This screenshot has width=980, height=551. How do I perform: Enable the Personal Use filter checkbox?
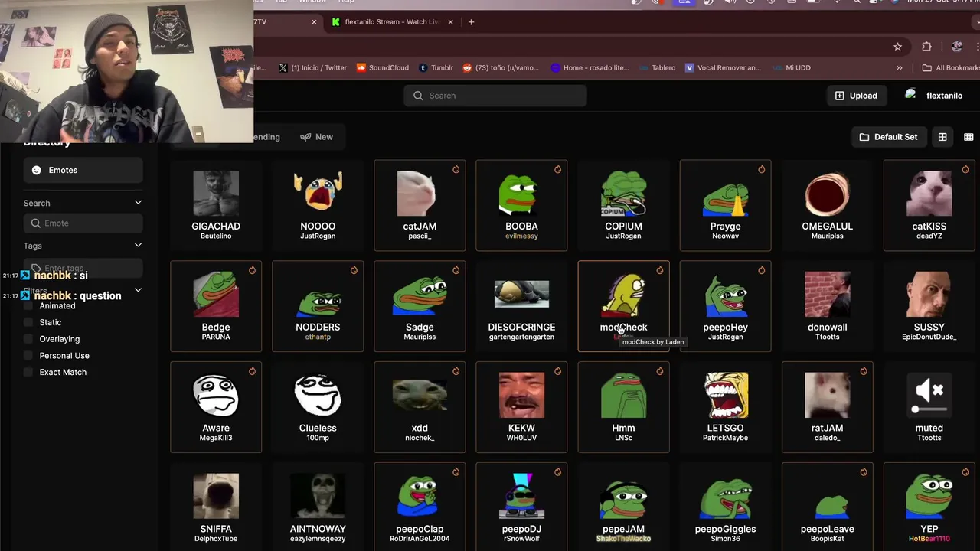pos(29,356)
